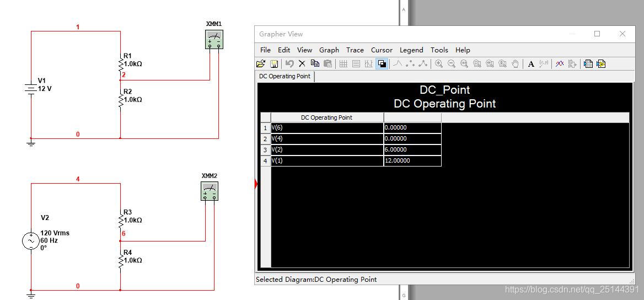Click the line-with-points trace style icon
Viewport: 644px width, 300px height.
click(423, 64)
